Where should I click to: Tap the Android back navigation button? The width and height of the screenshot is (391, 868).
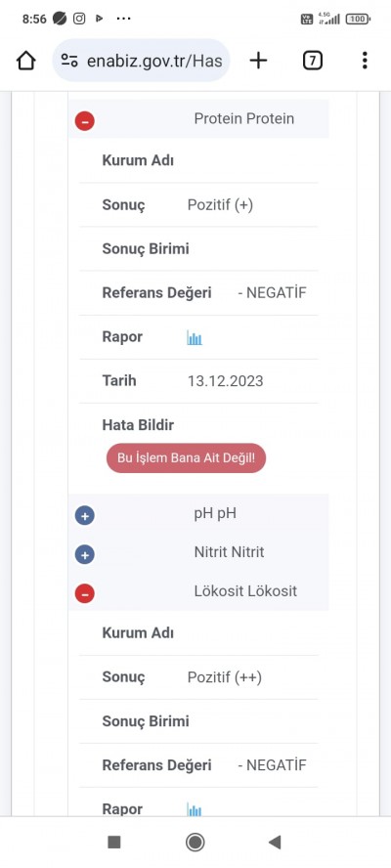pyautogui.click(x=275, y=842)
